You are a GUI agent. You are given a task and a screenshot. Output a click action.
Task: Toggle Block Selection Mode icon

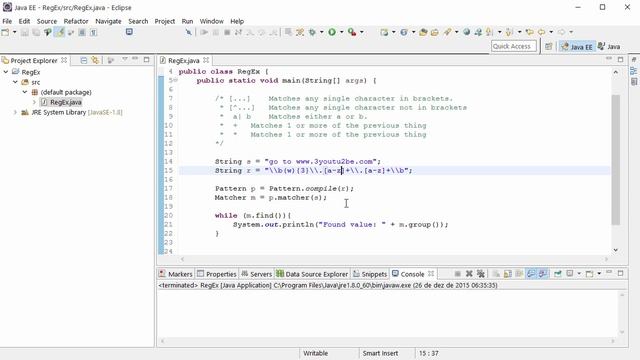[82, 32]
